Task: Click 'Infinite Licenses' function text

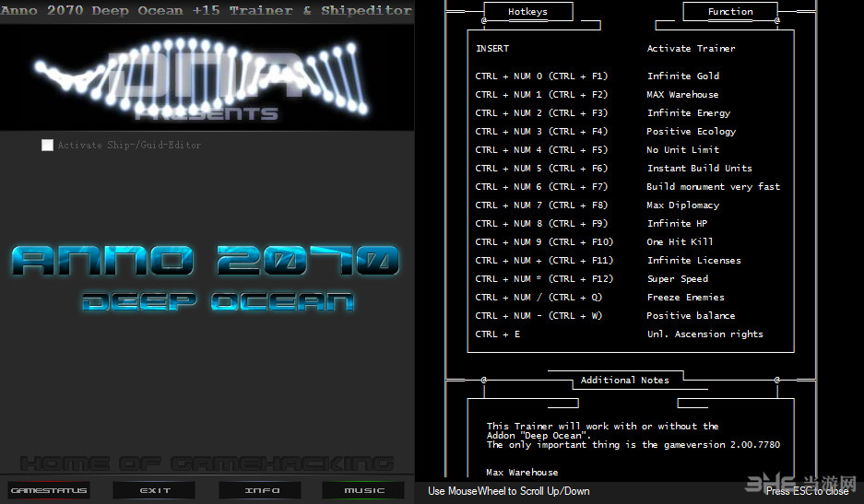Action: pos(693,260)
